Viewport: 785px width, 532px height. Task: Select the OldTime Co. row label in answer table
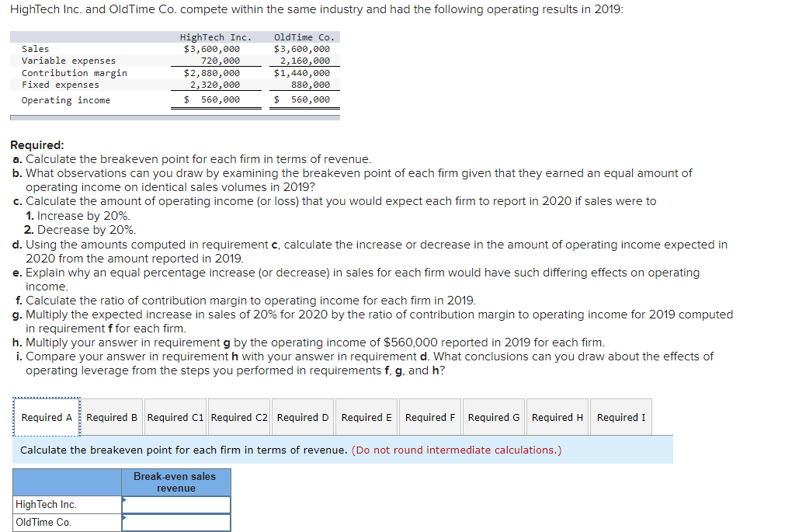[67, 522]
